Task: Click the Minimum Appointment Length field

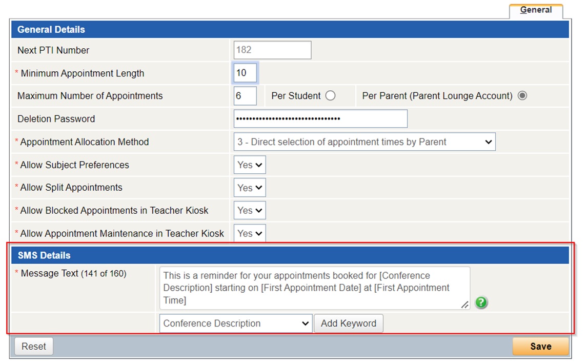Action: pyautogui.click(x=245, y=73)
